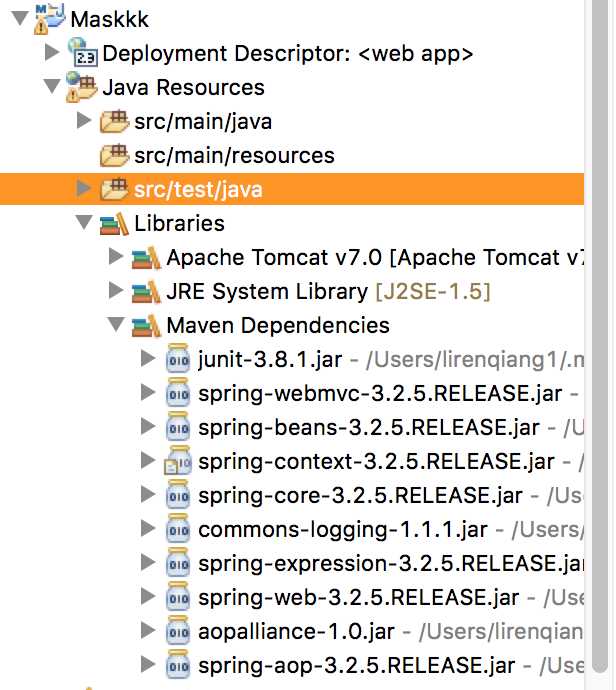Select the 'Java Resources' label
This screenshot has height=690, width=616.
click(x=184, y=87)
